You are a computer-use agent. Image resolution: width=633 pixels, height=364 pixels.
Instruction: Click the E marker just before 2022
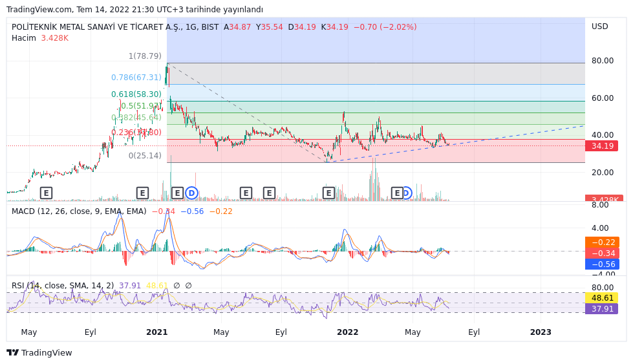328,193
